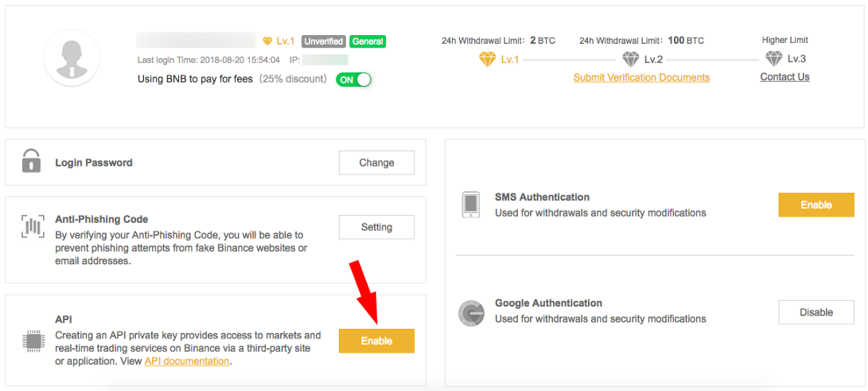Click the user profile avatar icon
Screen dimensions: 868x391
tap(72, 57)
